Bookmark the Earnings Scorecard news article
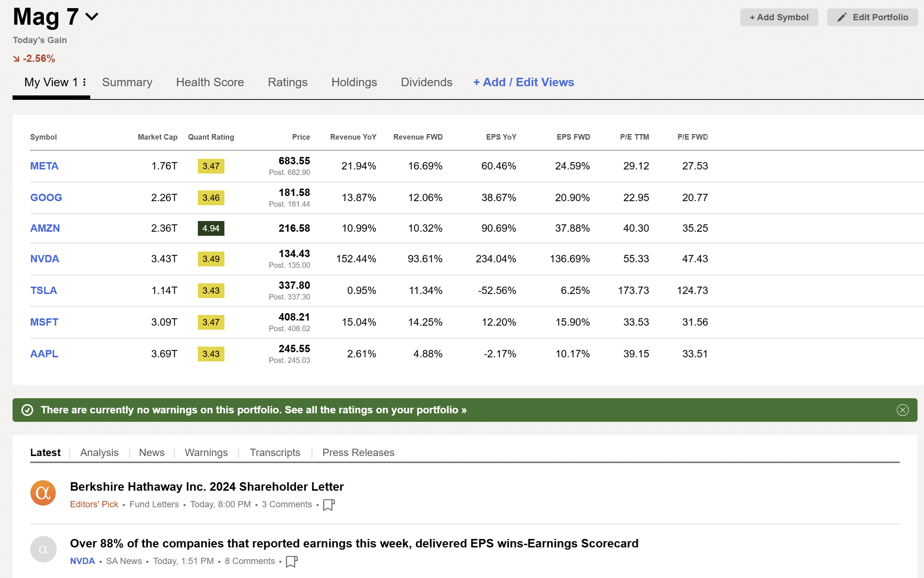 (x=292, y=561)
